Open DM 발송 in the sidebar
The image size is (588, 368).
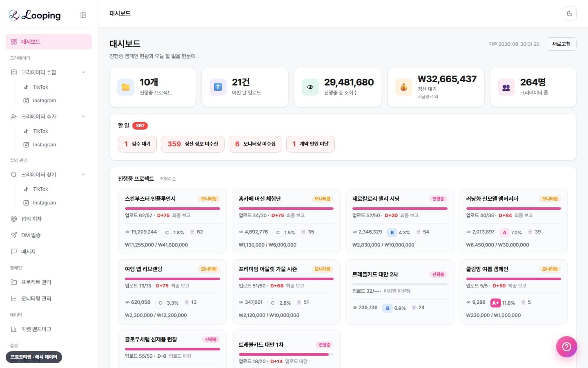pyautogui.click(x=49, y=235)
